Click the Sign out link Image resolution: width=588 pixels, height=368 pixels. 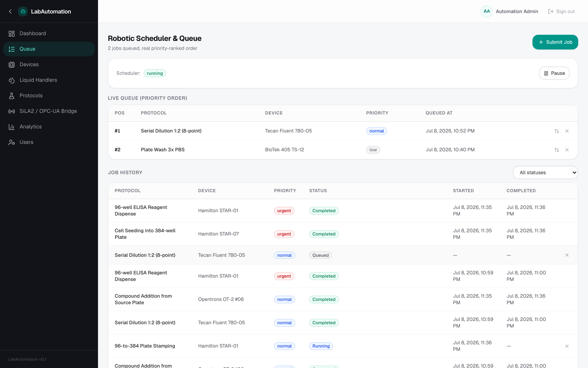coord(561,11)
